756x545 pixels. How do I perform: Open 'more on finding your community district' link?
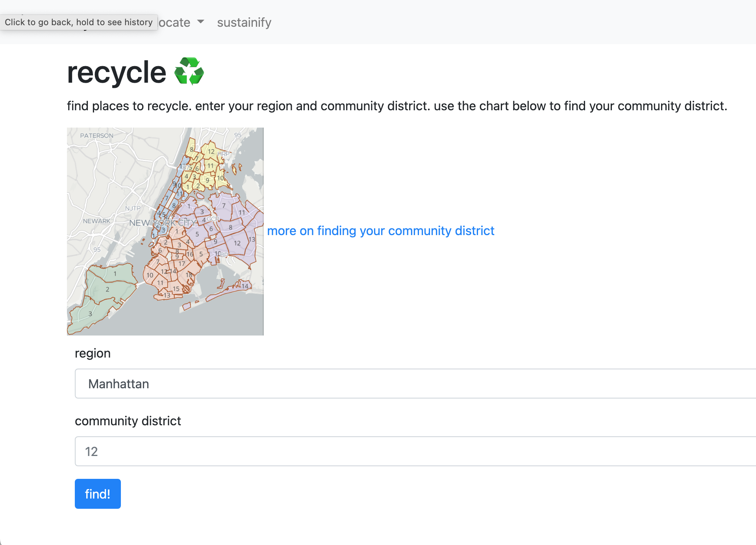click(x=380, y=231)
